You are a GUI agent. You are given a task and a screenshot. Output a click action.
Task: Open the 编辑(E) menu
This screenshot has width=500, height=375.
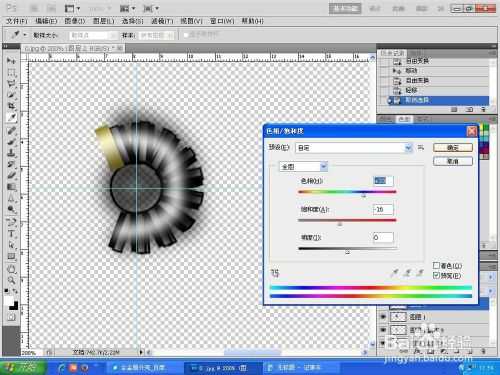(46, 21)
